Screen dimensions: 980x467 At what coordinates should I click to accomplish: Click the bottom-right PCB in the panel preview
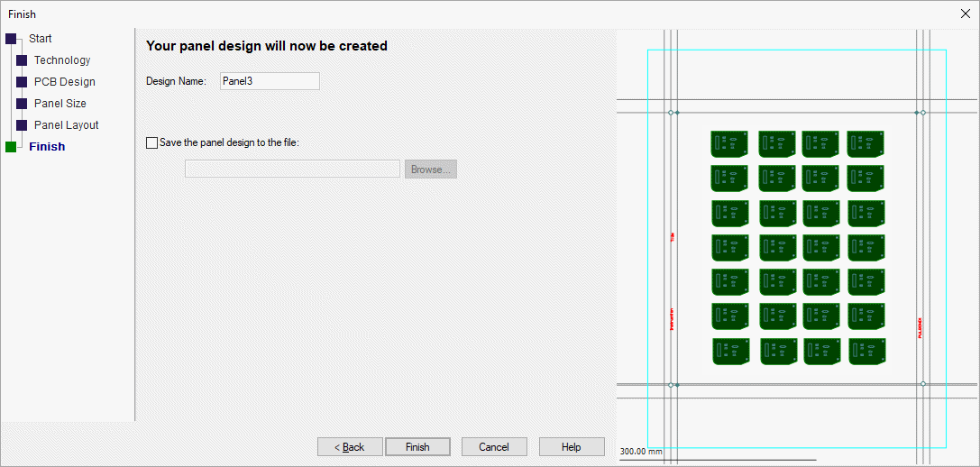(x=866, y=352)
